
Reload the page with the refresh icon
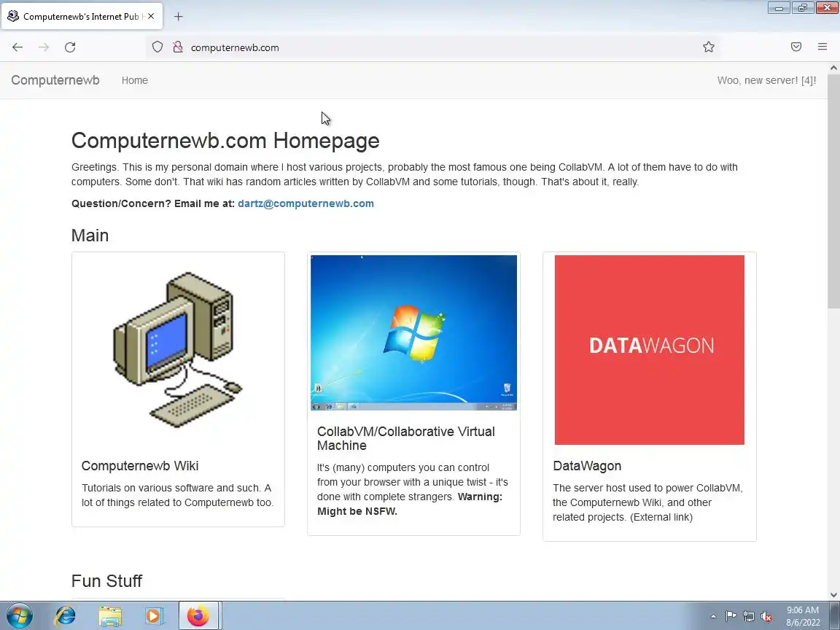coord(70,47)
